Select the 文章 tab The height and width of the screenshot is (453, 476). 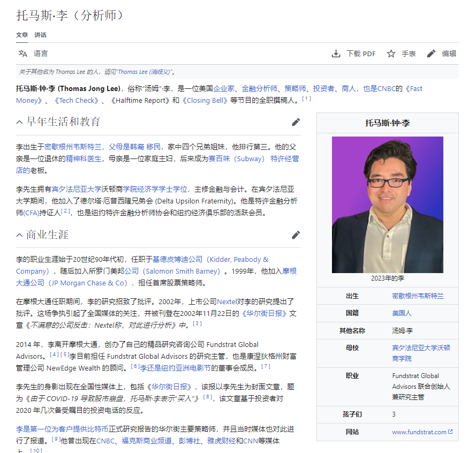click(21, 35)
